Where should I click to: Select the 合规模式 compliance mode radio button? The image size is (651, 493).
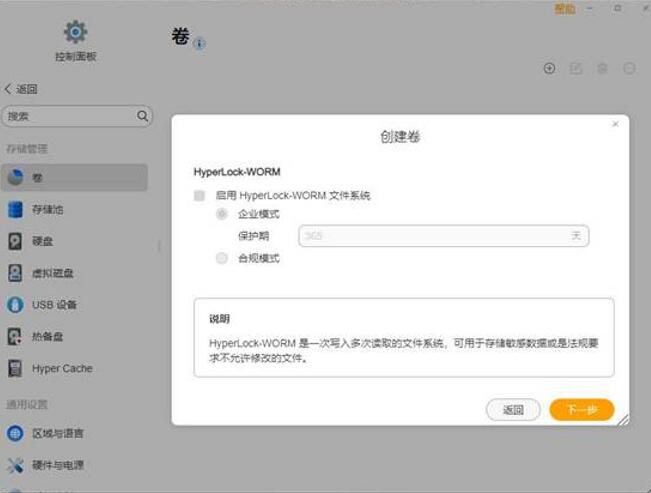point(222,258)
